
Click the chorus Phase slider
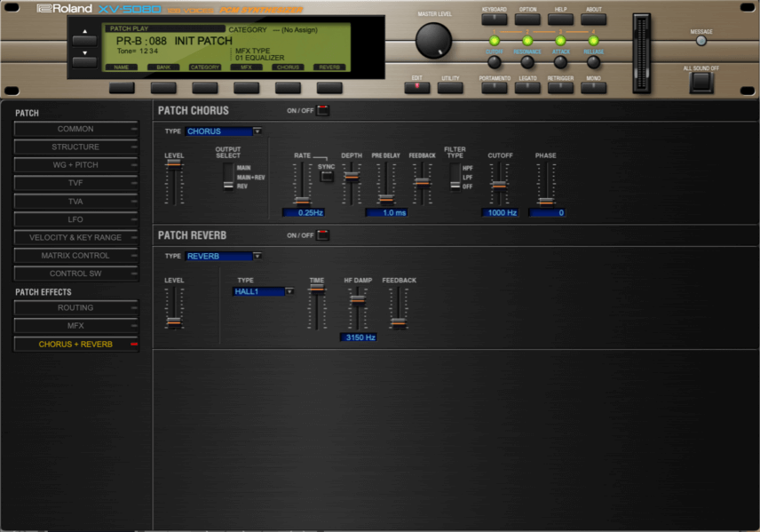pos(546,184)
